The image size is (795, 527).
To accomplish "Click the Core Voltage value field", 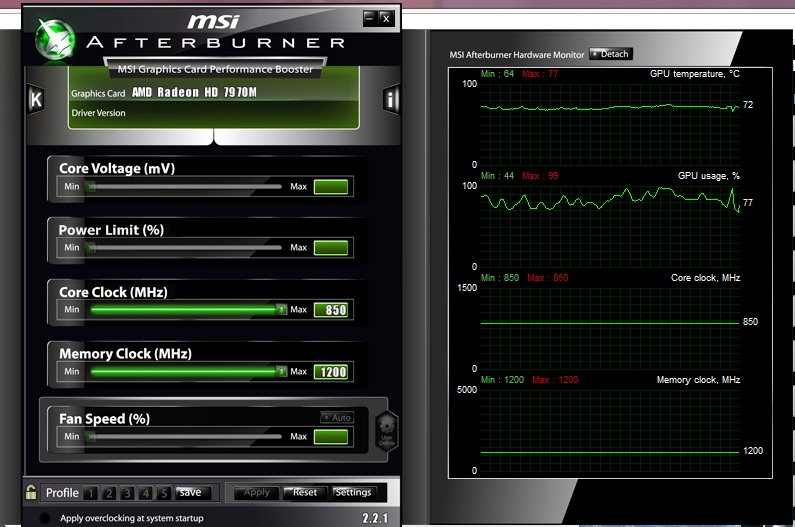I will point(331,187).
